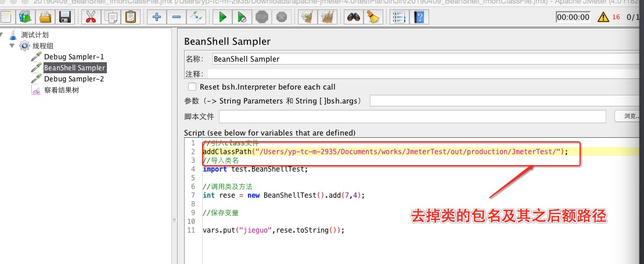644x264 pixels.
Task: Open Search with binoculars icon
Action: click(x=353, y=17)
